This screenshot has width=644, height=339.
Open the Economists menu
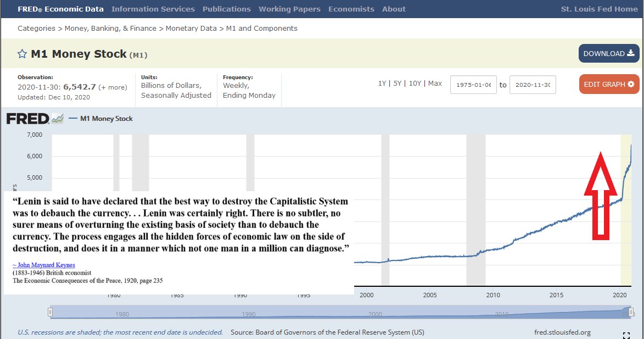coord(351,9)
